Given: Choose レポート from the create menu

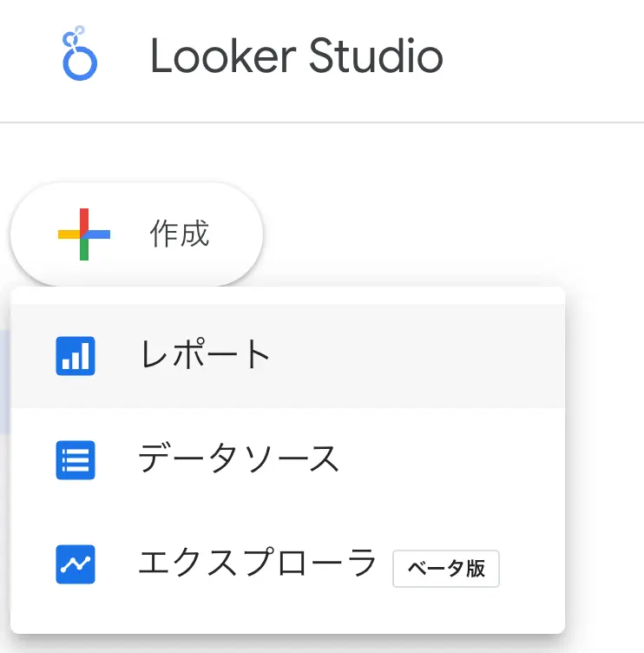Looking at the screenshot, I should 287,356.
